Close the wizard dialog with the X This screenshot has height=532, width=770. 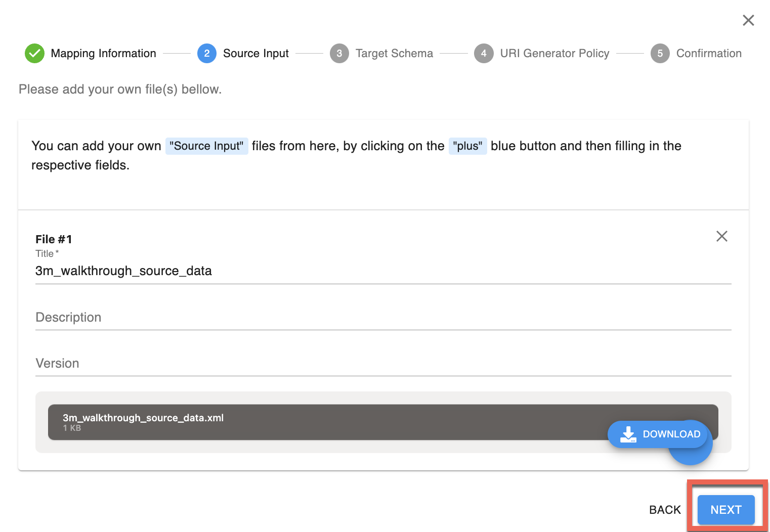(748, 20)
